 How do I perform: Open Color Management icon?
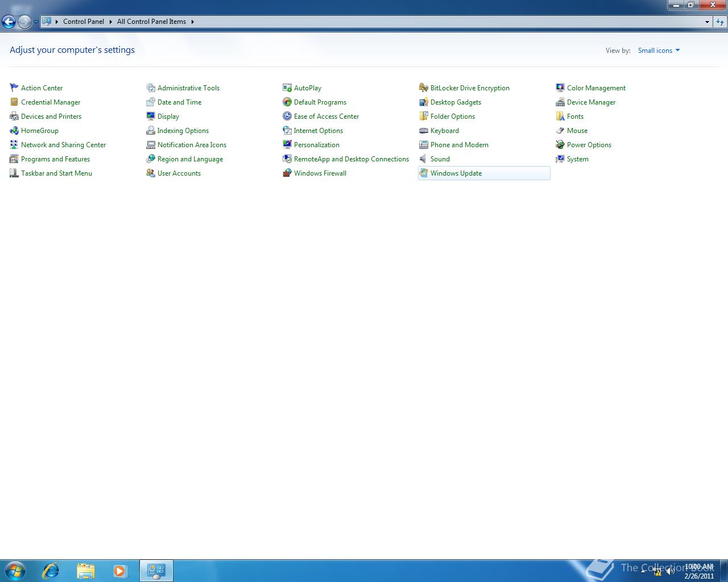click(560, 88)
